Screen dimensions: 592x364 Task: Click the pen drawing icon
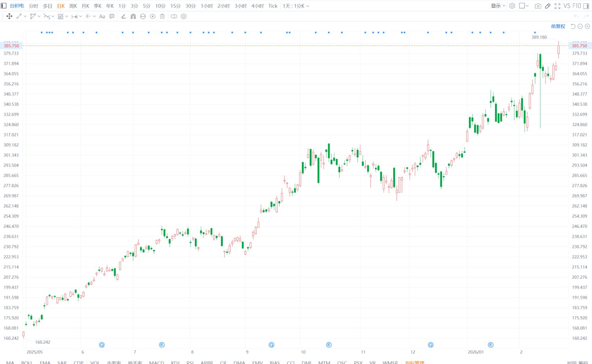[x=548, y=6]
